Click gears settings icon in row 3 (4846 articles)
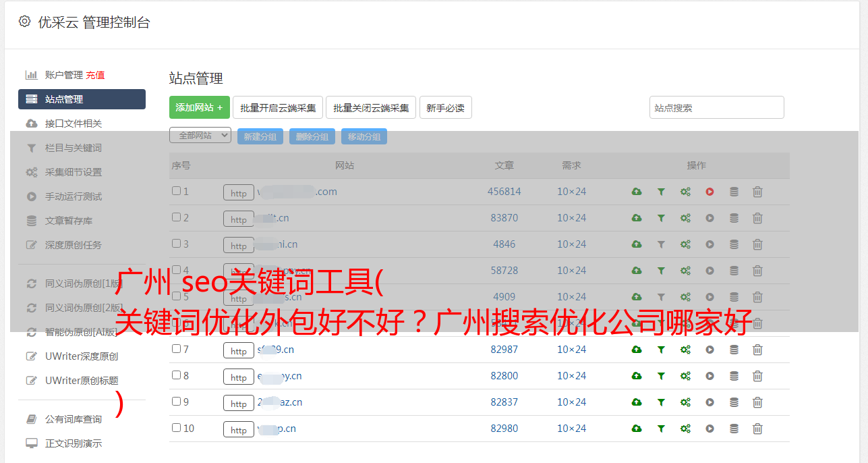This screenshot has height=463, width=868. coord(685,244)
